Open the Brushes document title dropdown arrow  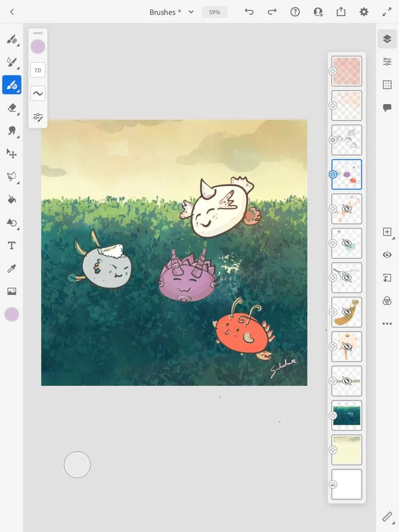point(191,12)
